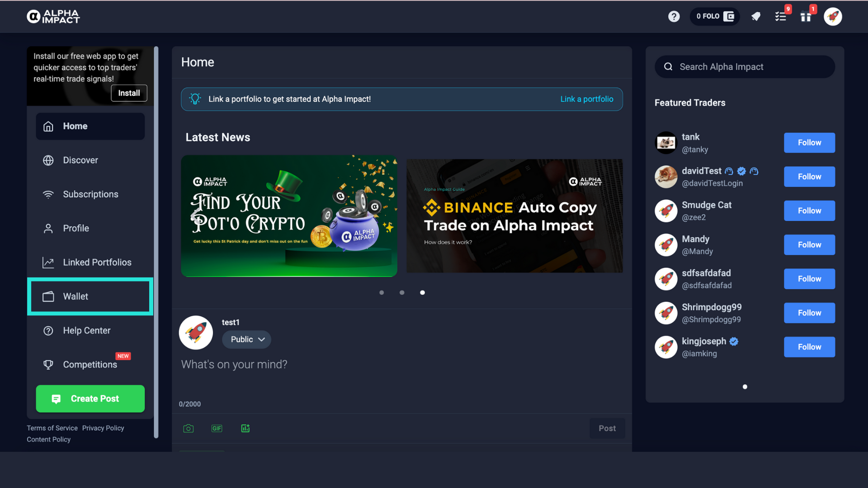
Task: Click kingjoseph's verified badge icon
Action: [734, 342]
